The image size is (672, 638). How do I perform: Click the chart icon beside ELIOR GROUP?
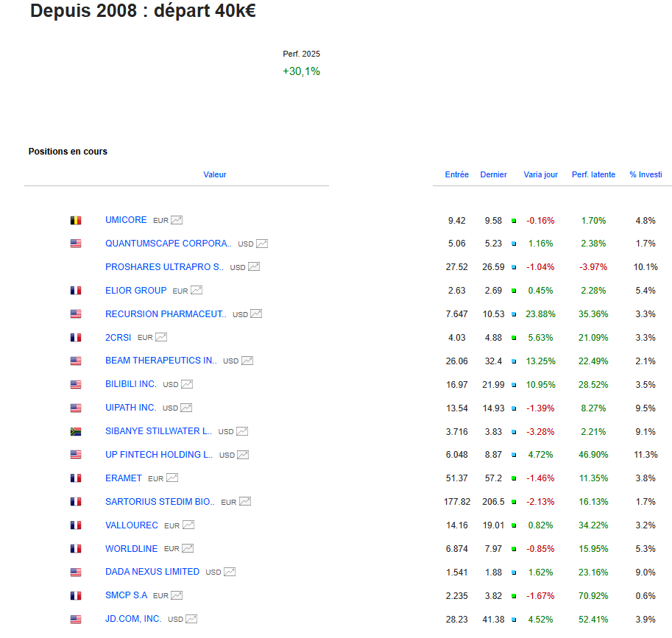196,291
